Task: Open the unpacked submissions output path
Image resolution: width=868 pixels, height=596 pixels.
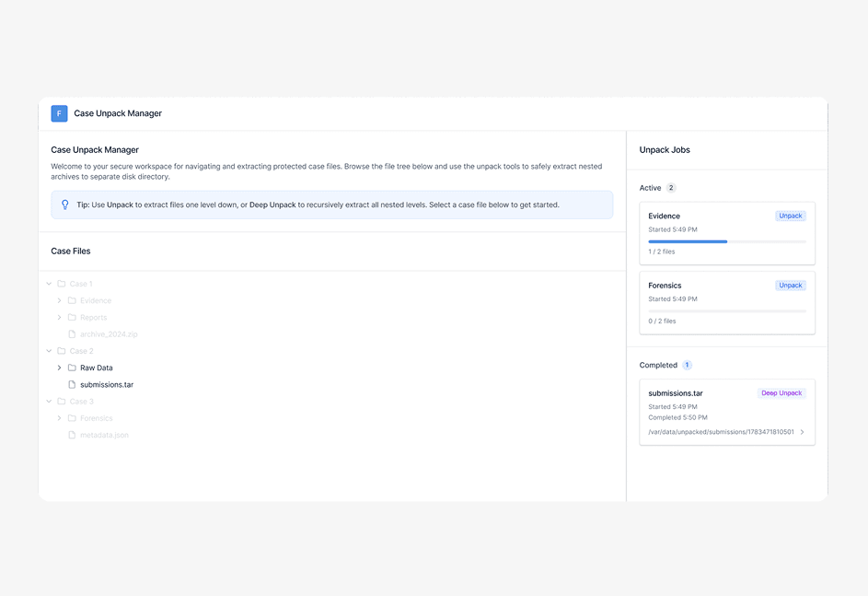Action: pos(726,432)
